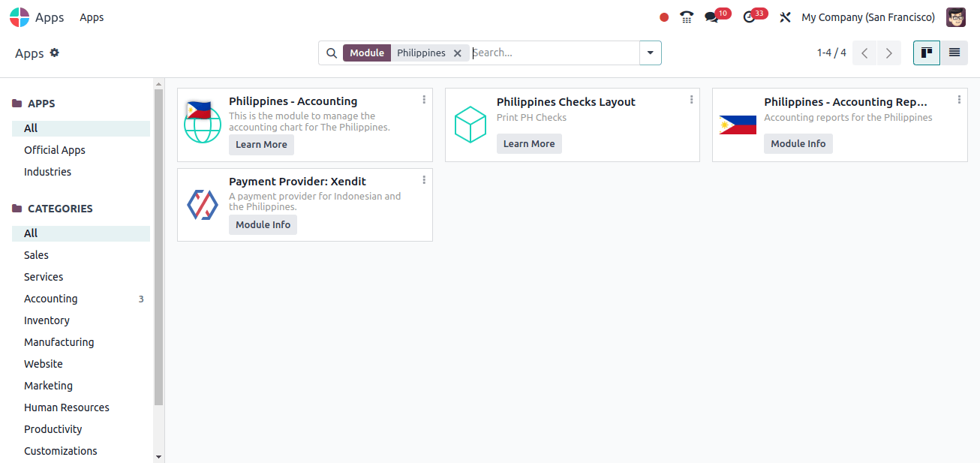
Task: Open the debug tools wrench icon
Action: (x=786, y=17)
